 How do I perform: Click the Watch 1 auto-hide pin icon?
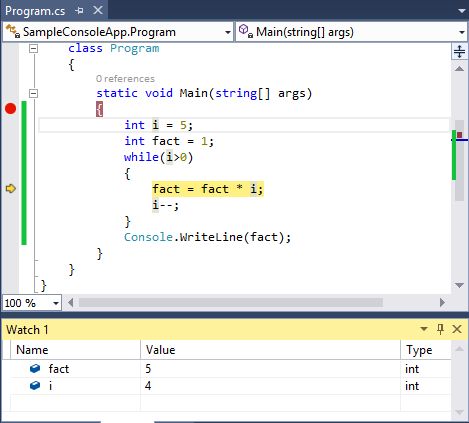440,329
